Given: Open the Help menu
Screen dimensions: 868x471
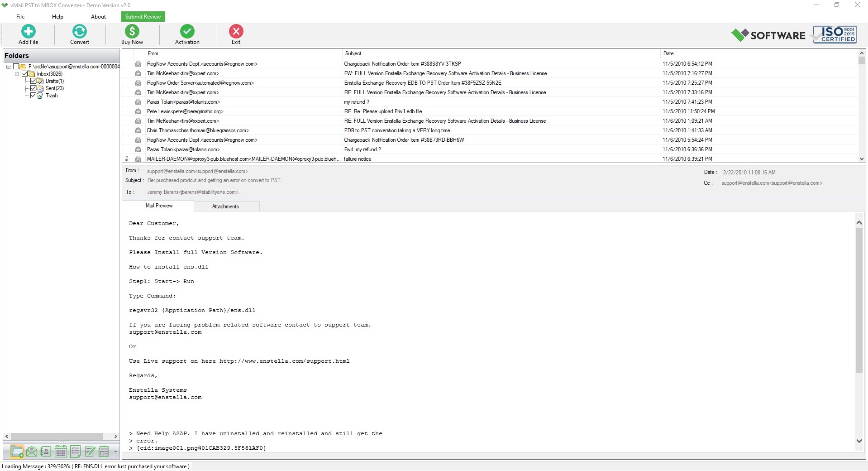Looking at the screenshot, I should tap(57, 17).
